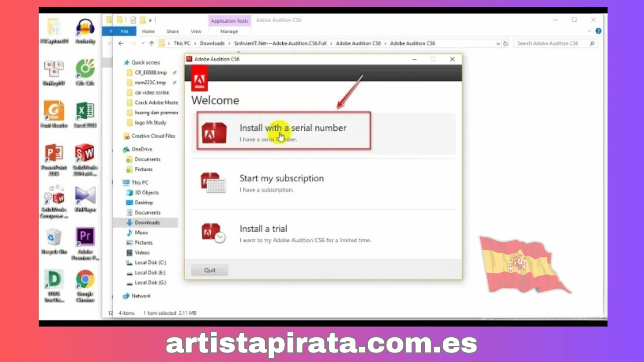
Task: Select Quick access in navigation pane
Action: pos(145,63)
